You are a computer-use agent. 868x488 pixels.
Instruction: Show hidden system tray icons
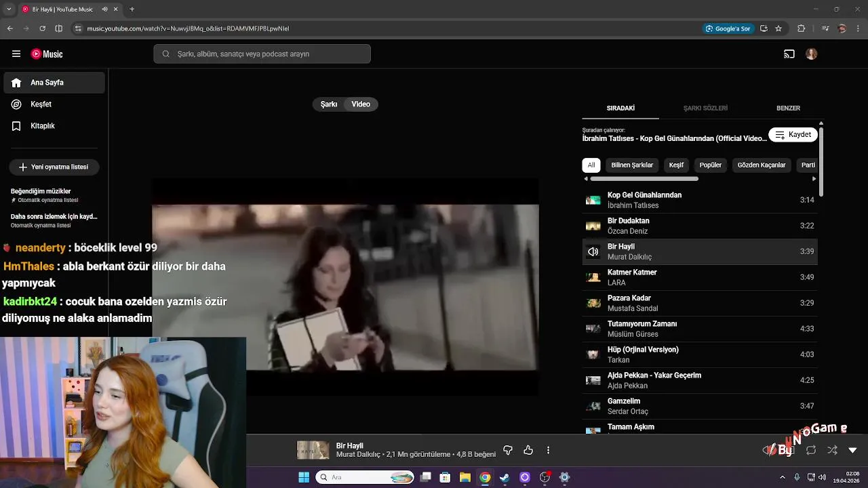point(784,477)
